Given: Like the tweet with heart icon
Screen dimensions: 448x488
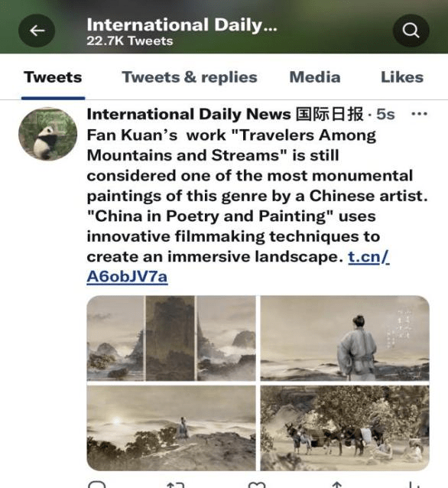Looking at the screenshot, I should click(257, 485).
